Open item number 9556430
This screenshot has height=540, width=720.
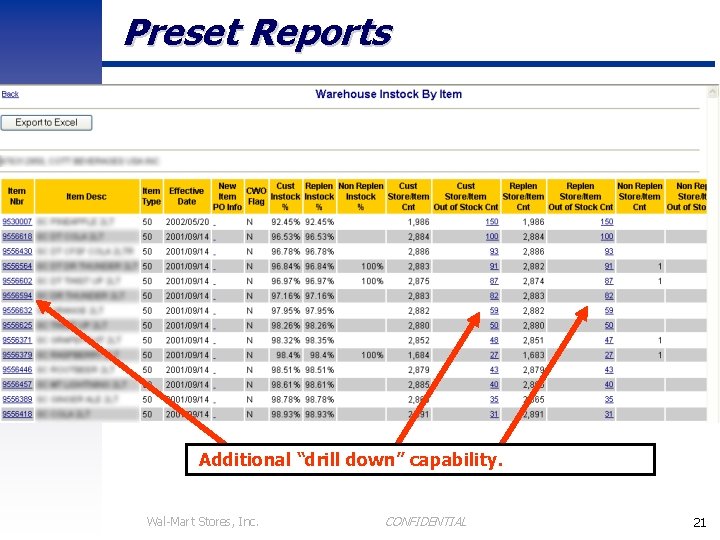[17, 252]
